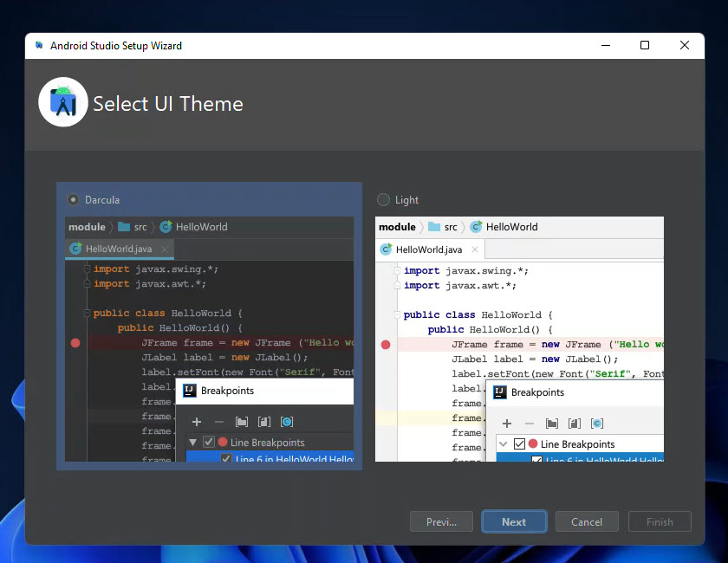The width and height of the screenshot is (728, 563).
Task: Close HelloWorld.java tab in Darcula preview
Action: pyautogui.click(x=164, y=249)
